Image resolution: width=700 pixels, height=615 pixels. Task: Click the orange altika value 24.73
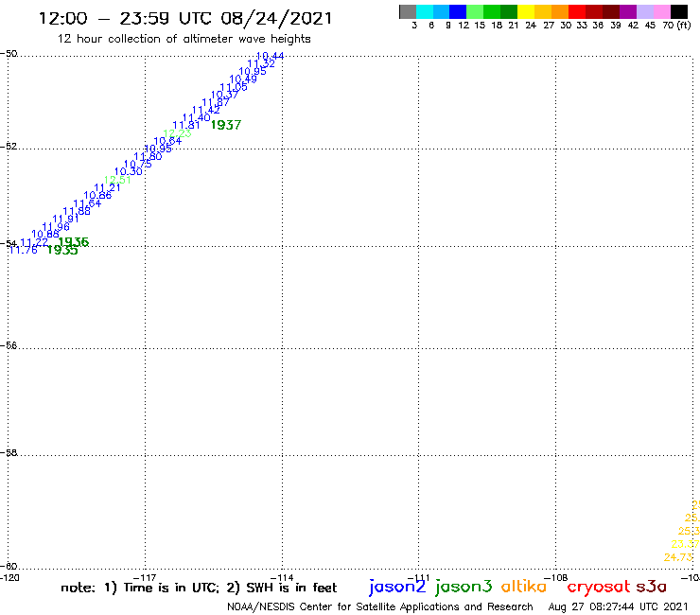tap(678, 557)
